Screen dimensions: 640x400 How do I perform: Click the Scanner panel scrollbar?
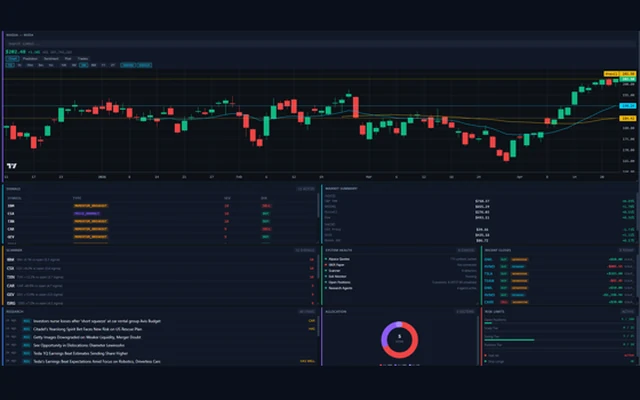[318, 267]
